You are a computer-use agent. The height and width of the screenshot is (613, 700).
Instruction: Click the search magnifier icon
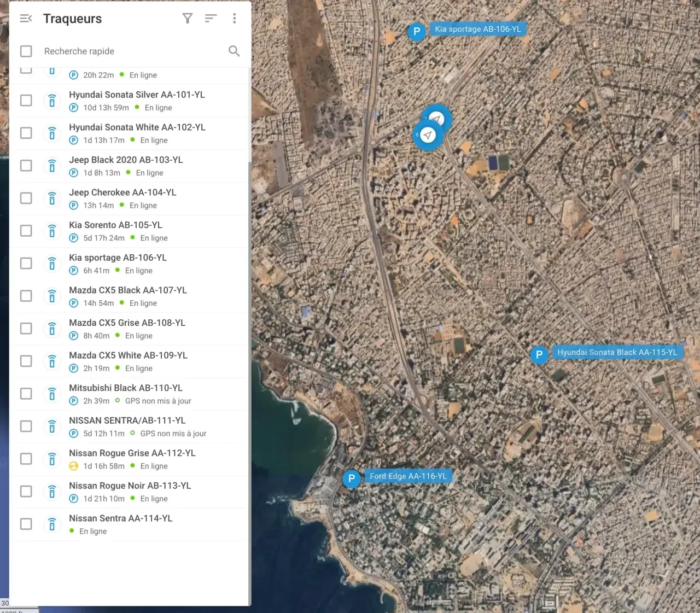point(234,51)
